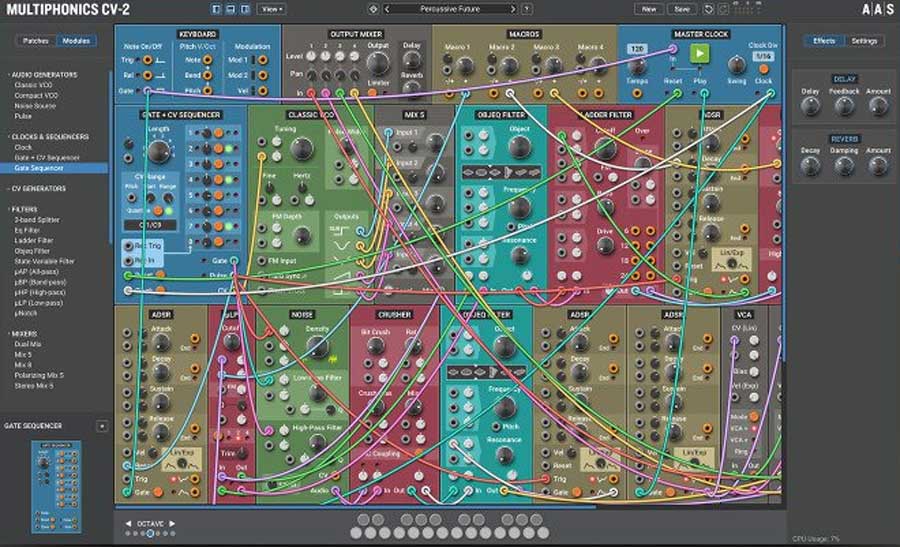Image resolution: width=900 pixels, height=547 pixels.
Task: Select the triangle wave output icon in Classic VCO
Action: click(342, 246)
